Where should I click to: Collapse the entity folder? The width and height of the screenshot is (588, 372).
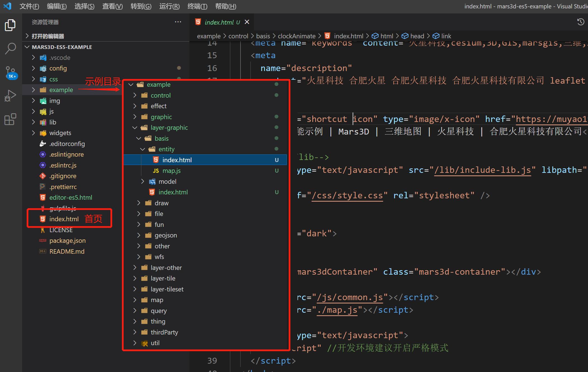click(143, 149)
